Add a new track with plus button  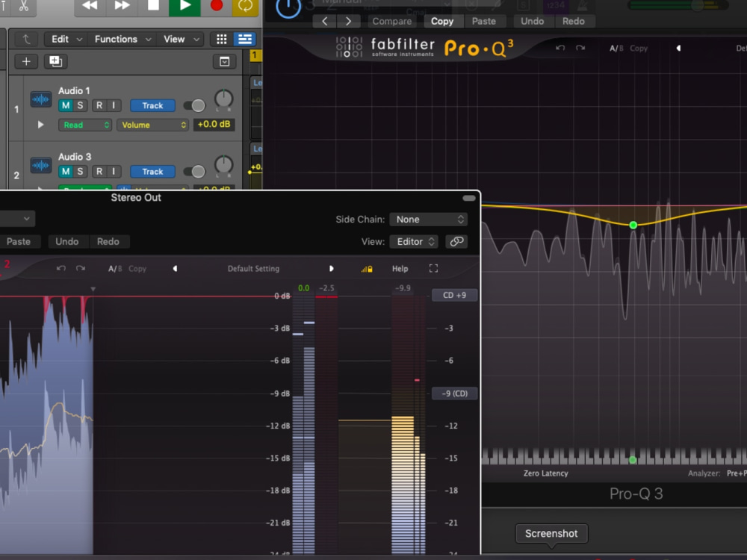[x=26, y=61]
